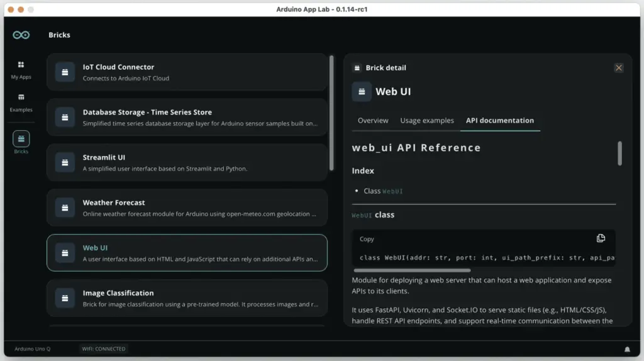Viewport: 644px width, 361px height.
Task: Jump to Class WebUI index link
Action: click(x=392, y=191)
